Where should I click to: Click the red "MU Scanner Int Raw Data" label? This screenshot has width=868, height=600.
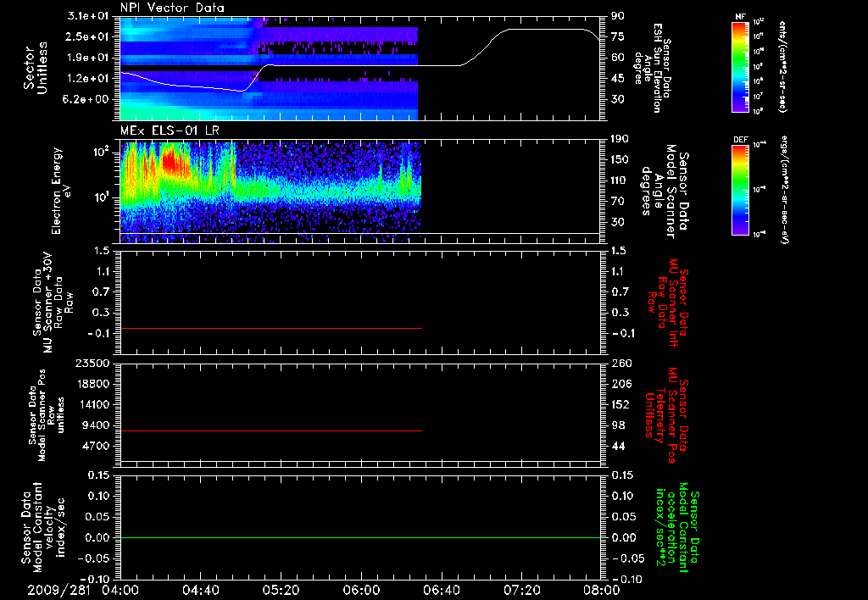point(668,303)
